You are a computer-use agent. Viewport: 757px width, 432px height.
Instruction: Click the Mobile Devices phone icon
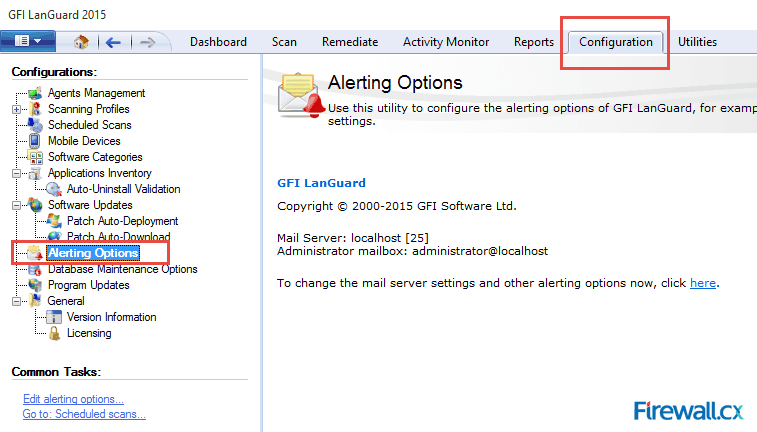tap(34, 140)
